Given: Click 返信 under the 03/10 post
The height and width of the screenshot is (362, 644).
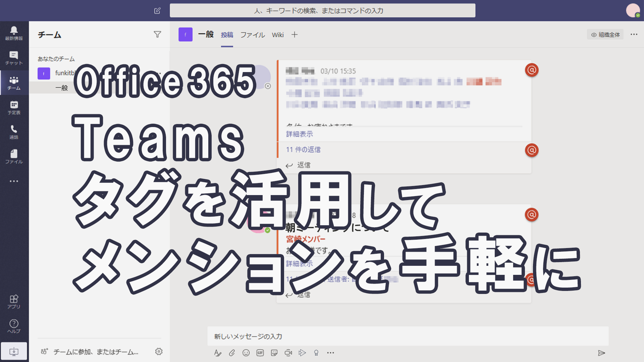Looking at the screenshot, I should pos(298,165).
